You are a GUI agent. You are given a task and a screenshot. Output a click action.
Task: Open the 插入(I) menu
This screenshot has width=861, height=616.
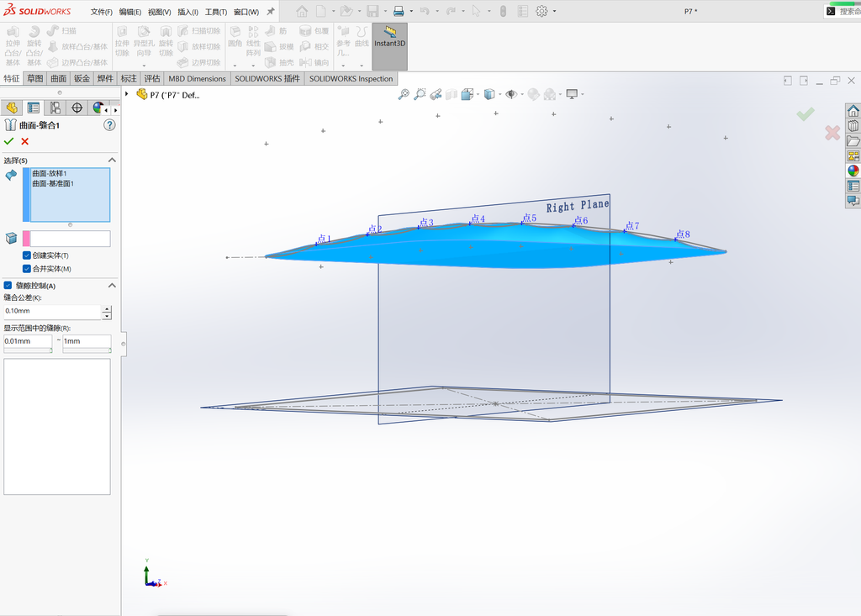pos(188,12)
